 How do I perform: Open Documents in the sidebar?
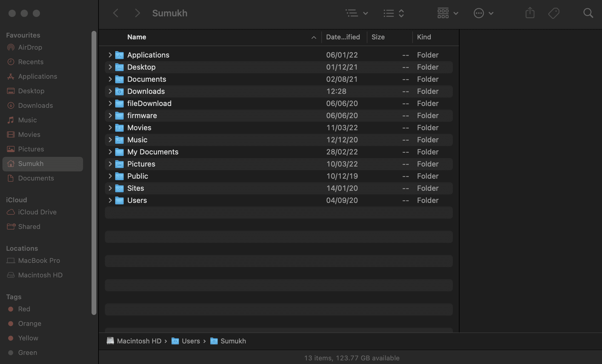click(x=43, y=178)
